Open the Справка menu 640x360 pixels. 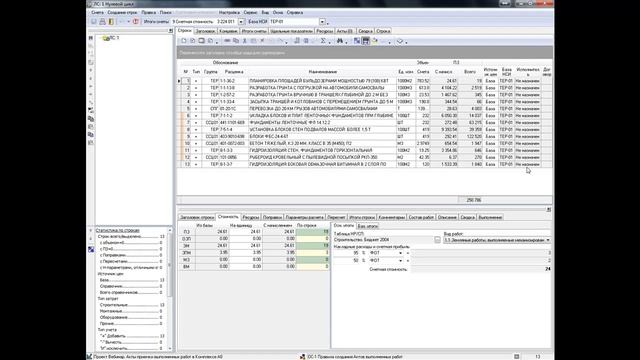(x=295, y=13)
